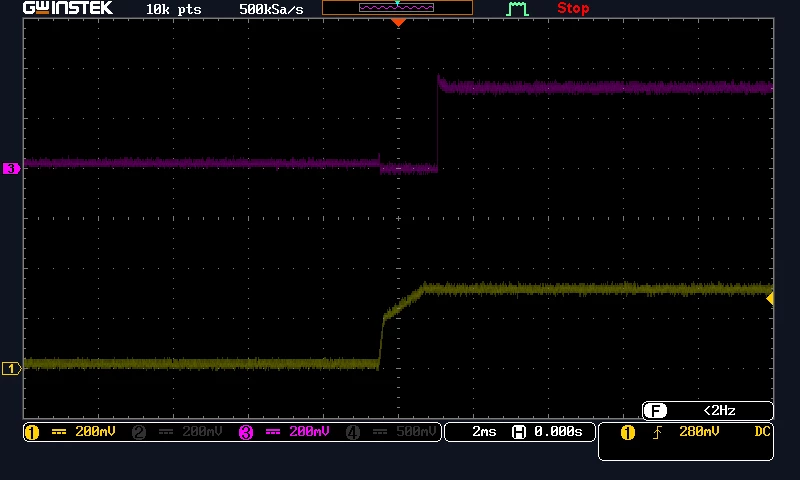Image resolution: width=800 pixels, height=480 pixels.
Task: Click channel 3 DC coupling symbol
Action: click(x=273, y=432)
